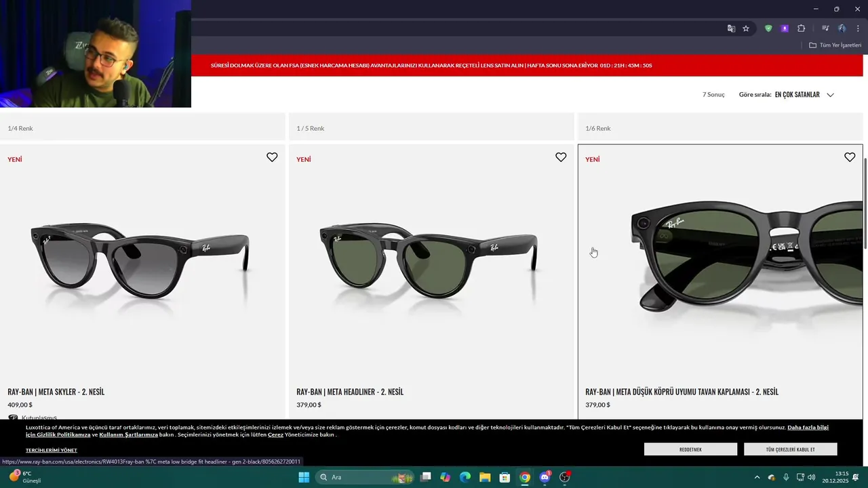The height and width of the screenshot is (488, 868).
Task: Open OBS Studio from the taskbar
Action: 564,477
